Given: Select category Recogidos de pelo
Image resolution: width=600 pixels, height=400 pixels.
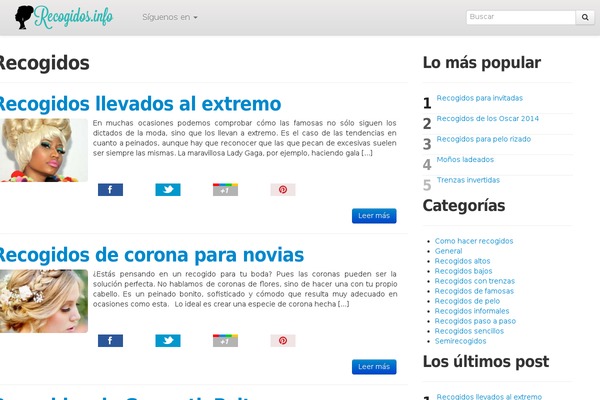Looking at the screenshot, I should [x=467, y=301].
